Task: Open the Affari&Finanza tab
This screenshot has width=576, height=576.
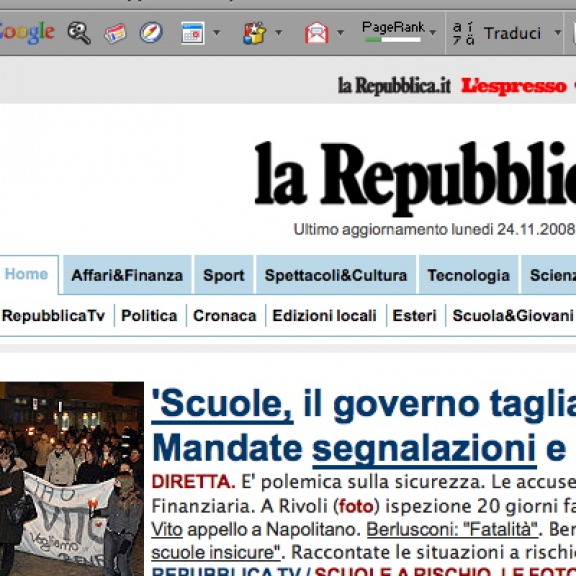Action: [x=127, y=275]
